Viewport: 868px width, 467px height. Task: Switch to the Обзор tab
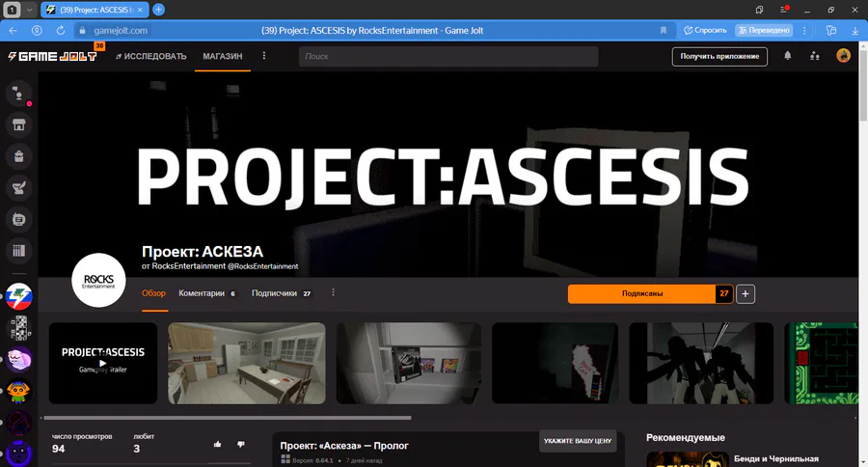click(x=153, y=293)
